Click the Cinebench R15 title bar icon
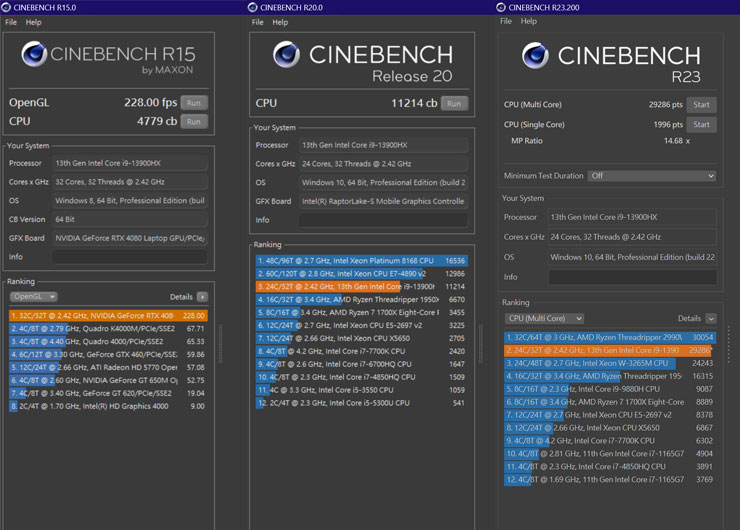 coord(7,7)
